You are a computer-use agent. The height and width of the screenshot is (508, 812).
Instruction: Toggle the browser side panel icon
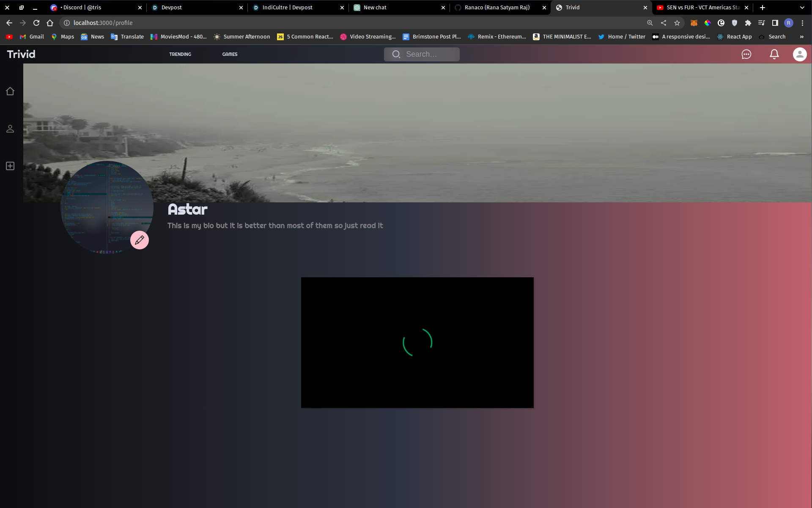click(x=775, y=23)
